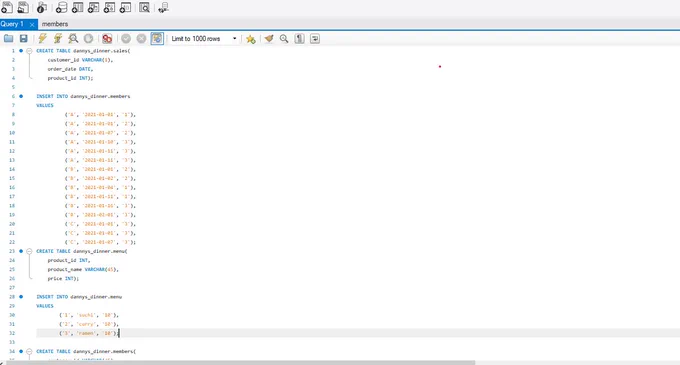Toggle invisible characters display
This screenshot has width=680, height=365.
tap(299, 39)
